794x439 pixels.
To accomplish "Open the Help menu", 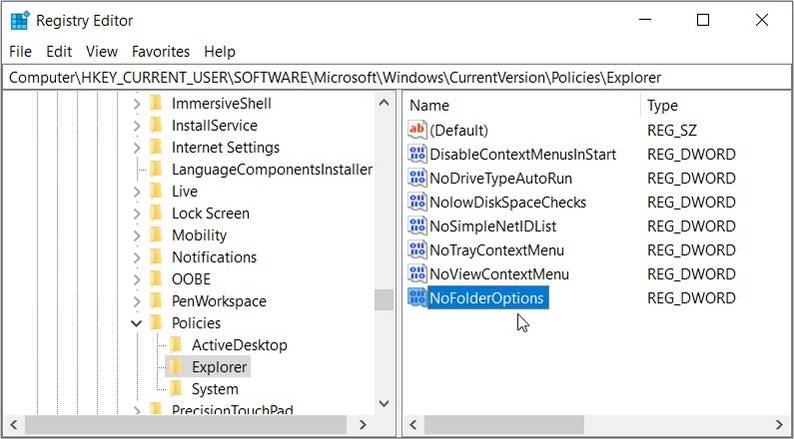I will (220, 52).
